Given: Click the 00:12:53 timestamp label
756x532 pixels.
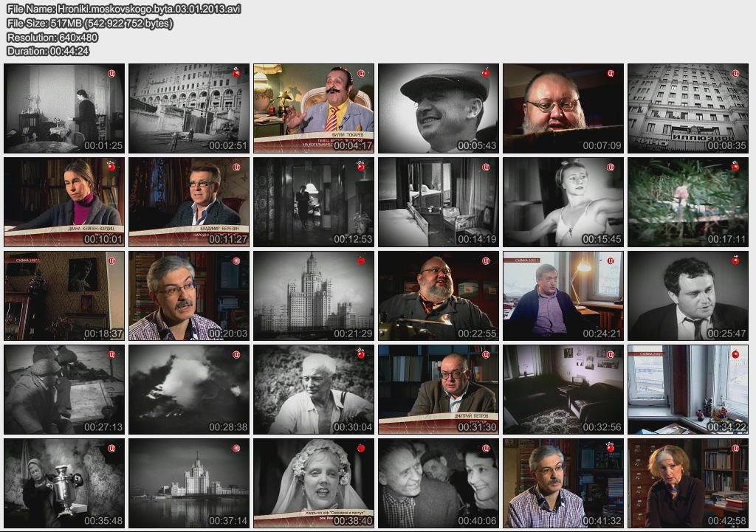Looking at the screenshot, I should coord(352,240).
